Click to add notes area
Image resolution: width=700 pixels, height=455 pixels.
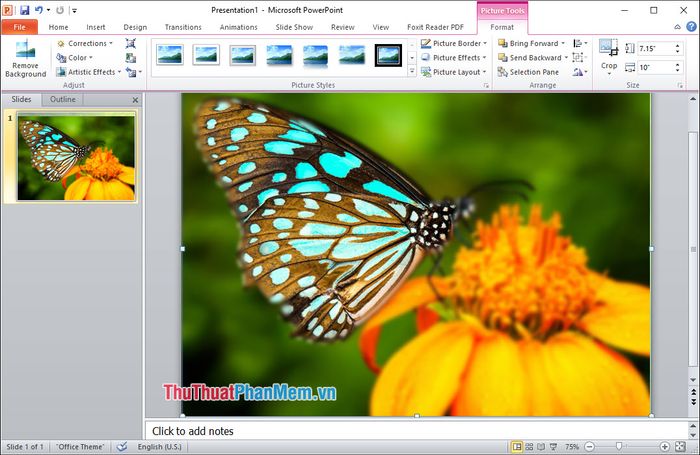pyautogui.click(x=417, y=431)
